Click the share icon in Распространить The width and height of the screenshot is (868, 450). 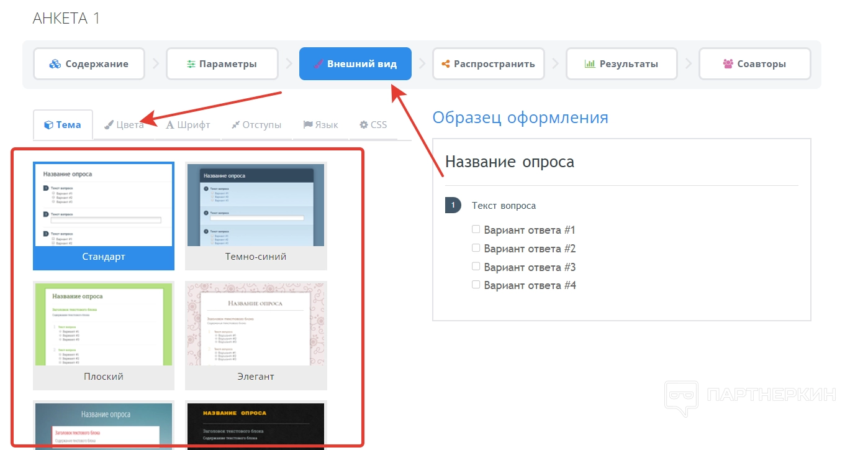[445, 64]
